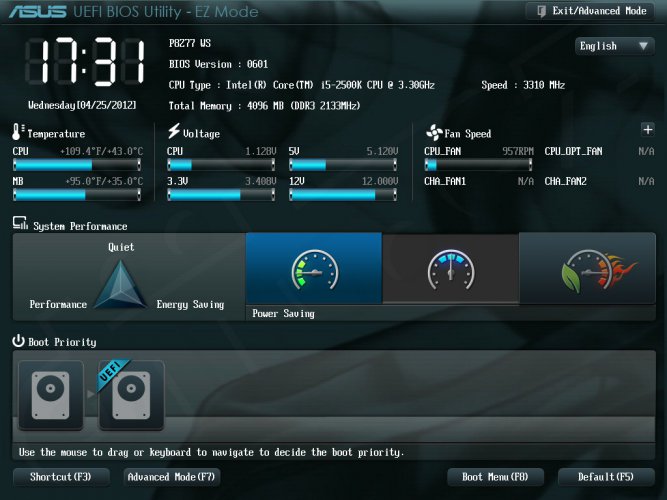Click the Wednesday[04/25/2012] date text

pos(82,105)
